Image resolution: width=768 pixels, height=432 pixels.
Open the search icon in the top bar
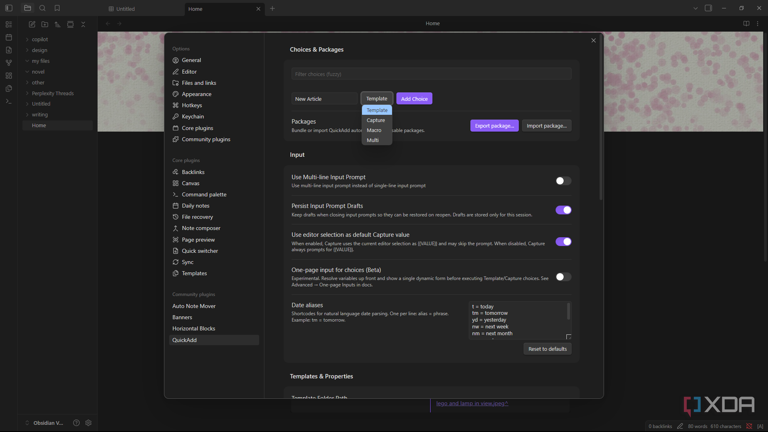point(42,8)
